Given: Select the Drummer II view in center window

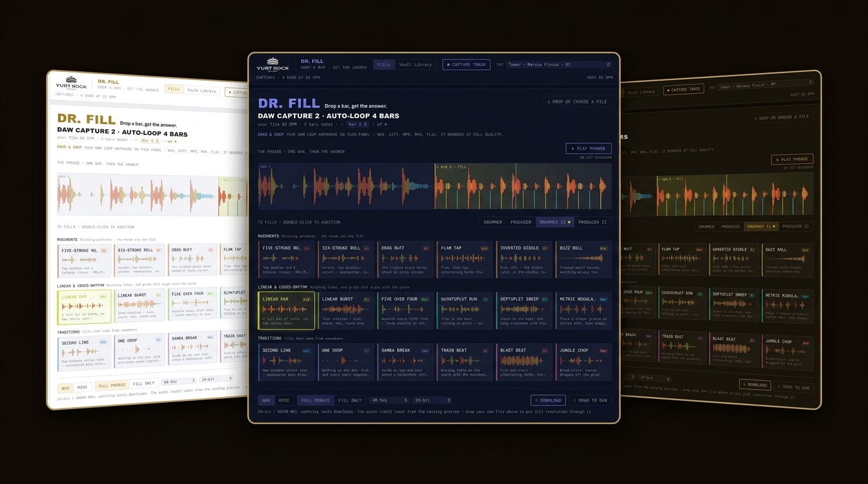Looking at the screenshot, I should tap(554, 222).
